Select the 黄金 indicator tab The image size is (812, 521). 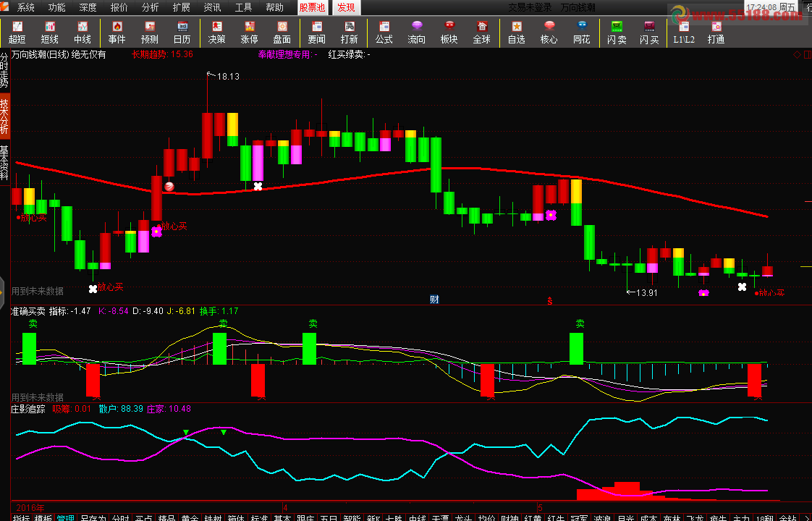pyautogui.click(x=190, y=517)
